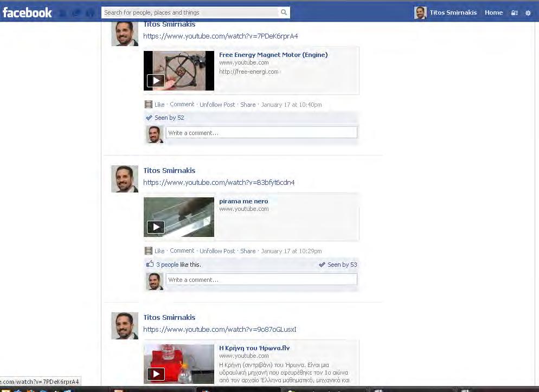Image resolution: width=539 pixels, height=392 pixels.
Task: Open the January 17 at 10:40pm timestamp
Action: [x=292, y=105]
